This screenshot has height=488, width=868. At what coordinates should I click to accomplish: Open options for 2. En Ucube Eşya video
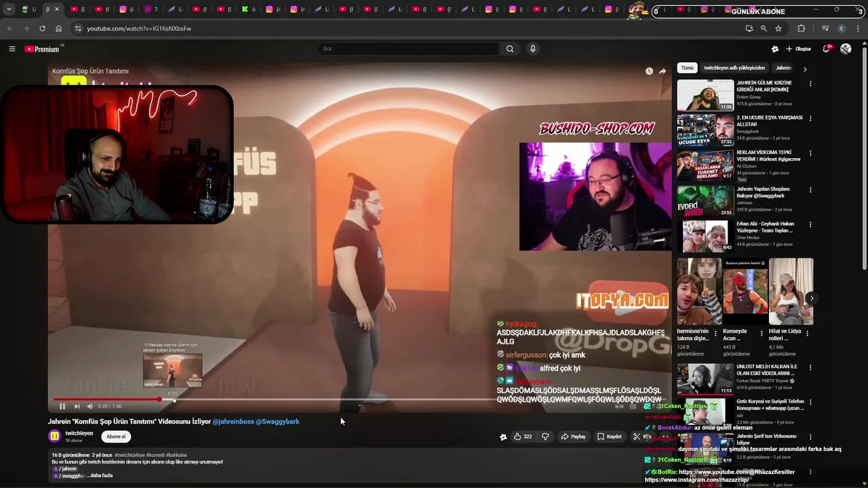click(810, 119)
